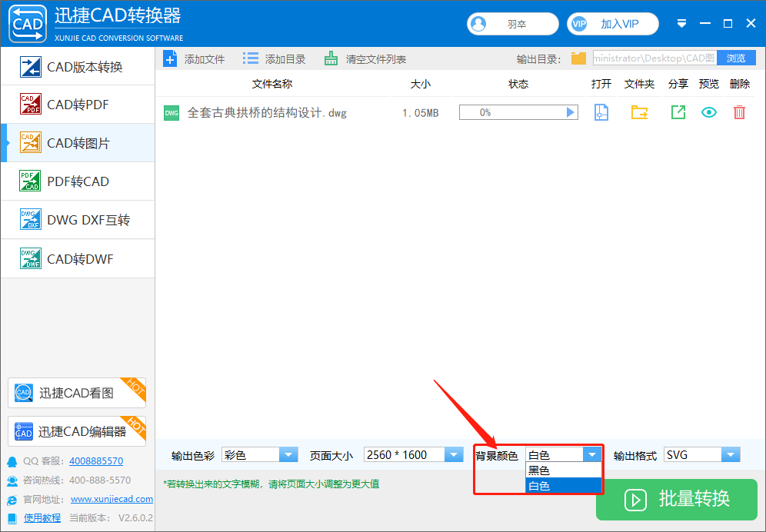Click the 文件名称 column header
The height and width of the screenshot is (532, 766).
[x=272, y=84]
